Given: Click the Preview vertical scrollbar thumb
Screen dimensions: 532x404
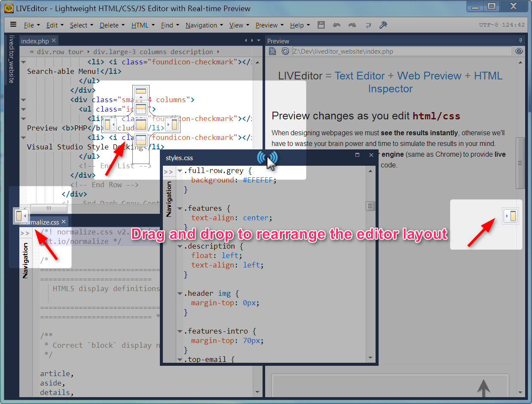Looking at the screenshot, I should [x=520, y=163].
